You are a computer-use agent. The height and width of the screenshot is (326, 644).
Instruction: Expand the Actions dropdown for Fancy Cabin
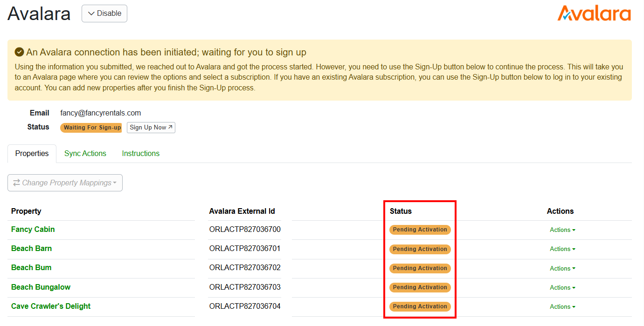click(x=562, y=230)
